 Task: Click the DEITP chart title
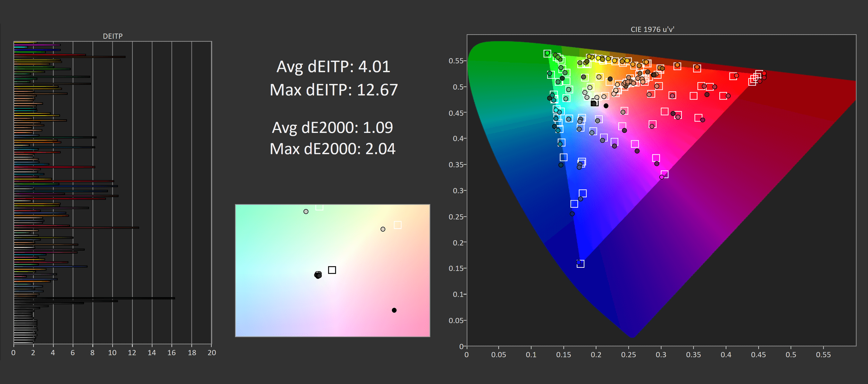pyautogui.click(x=112, y=36)
